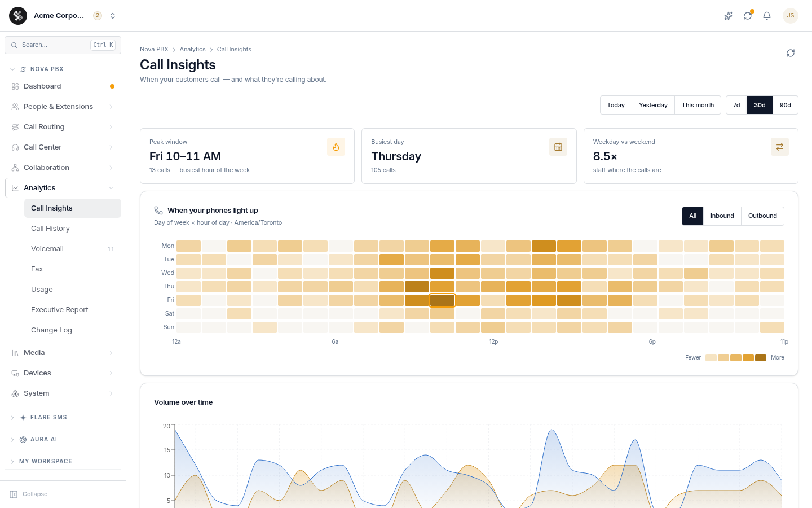The image size is (812, 508).
Task: Click the Media library icon
Action: tap(15, 353)
